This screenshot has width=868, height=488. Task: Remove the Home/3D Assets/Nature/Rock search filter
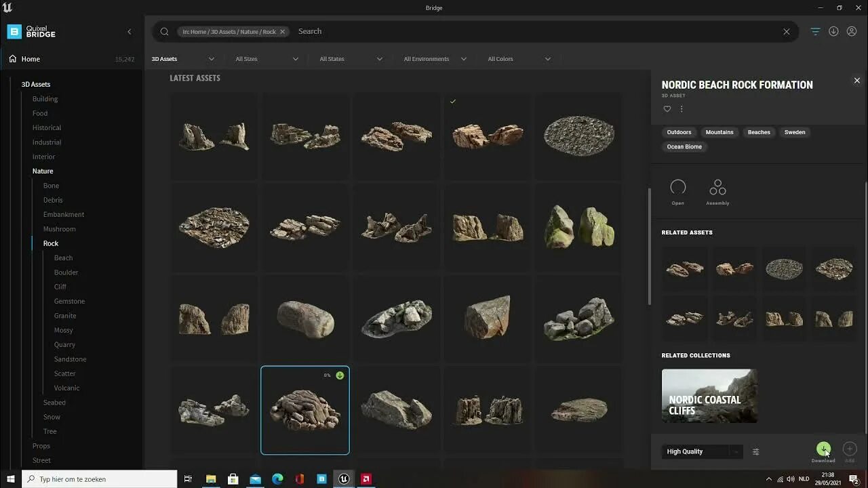(x=283, y=32)
